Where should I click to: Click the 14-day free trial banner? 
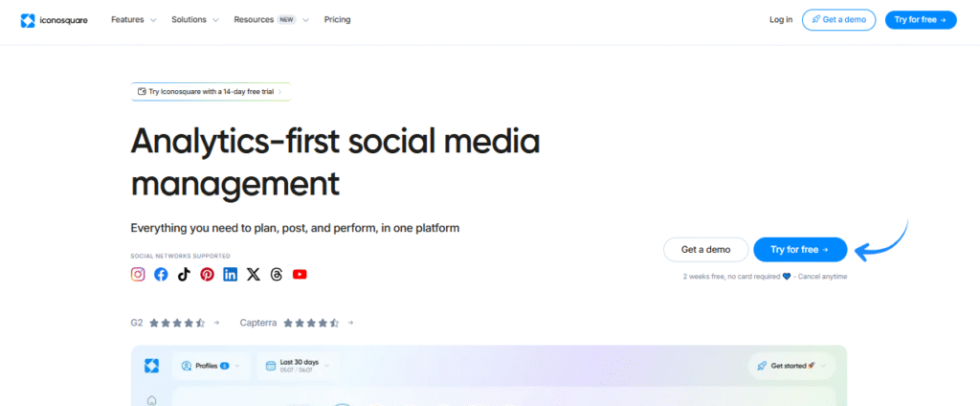coord(211,91)
